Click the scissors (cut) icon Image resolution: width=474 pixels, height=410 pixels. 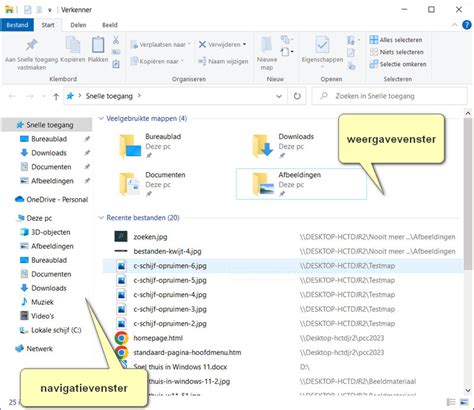pyautogui.click(x=116, y=40)
